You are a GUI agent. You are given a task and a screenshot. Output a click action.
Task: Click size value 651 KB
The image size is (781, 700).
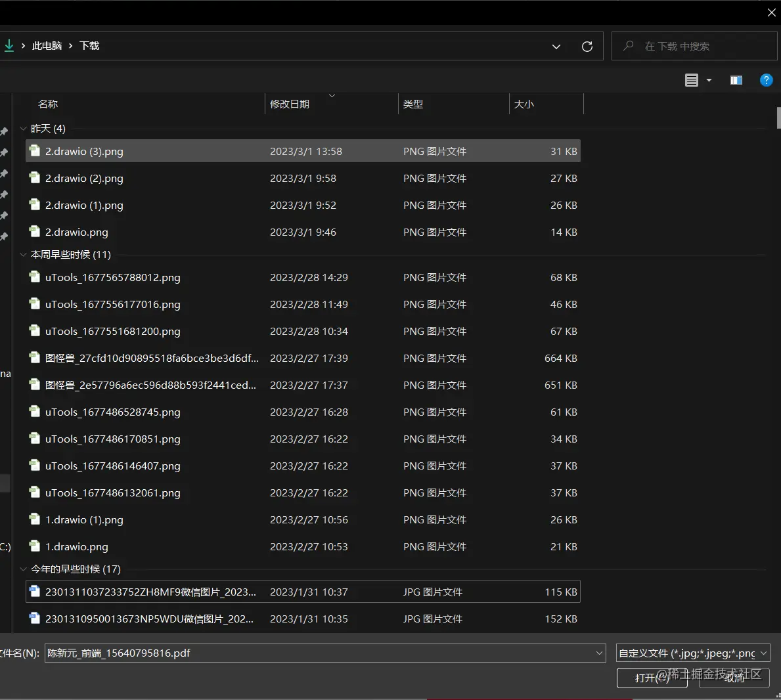[x=561, y=385]
